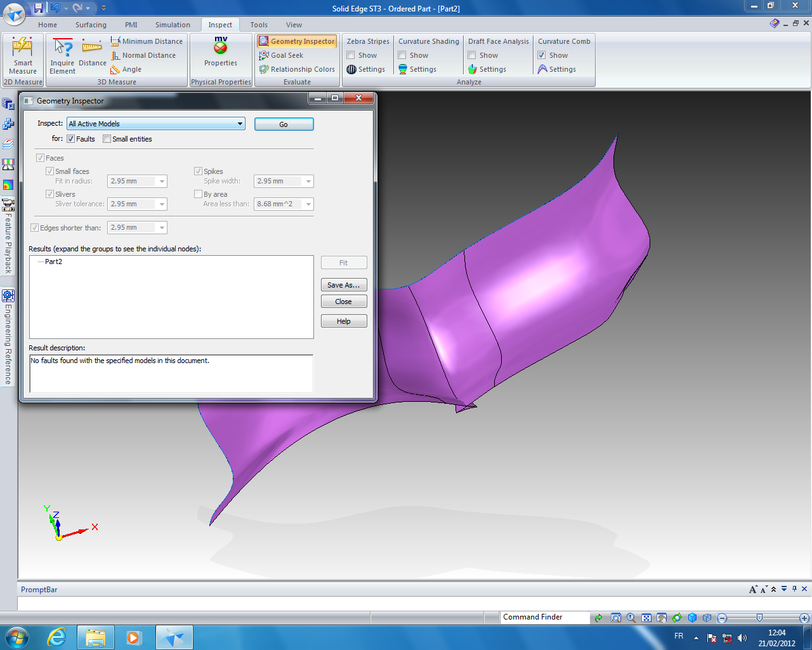
Task: Switch to the PMI ribbon tab
Action: pyautogui.click(x=131, y=25)
